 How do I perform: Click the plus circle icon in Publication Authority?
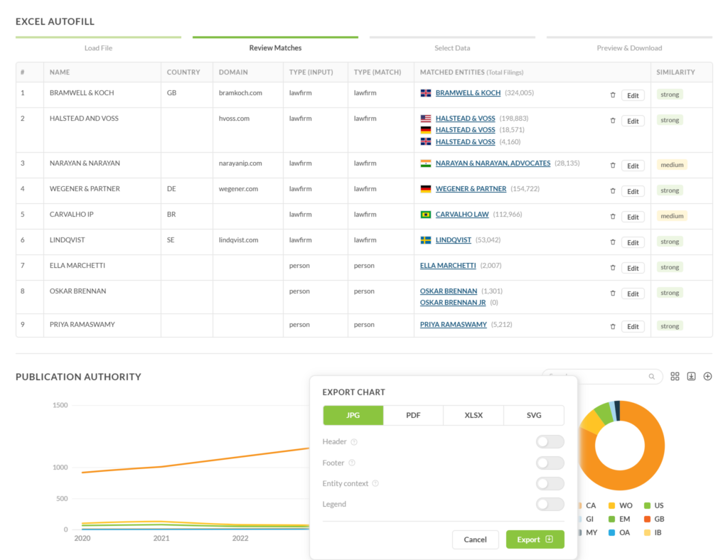click(707, 376)
